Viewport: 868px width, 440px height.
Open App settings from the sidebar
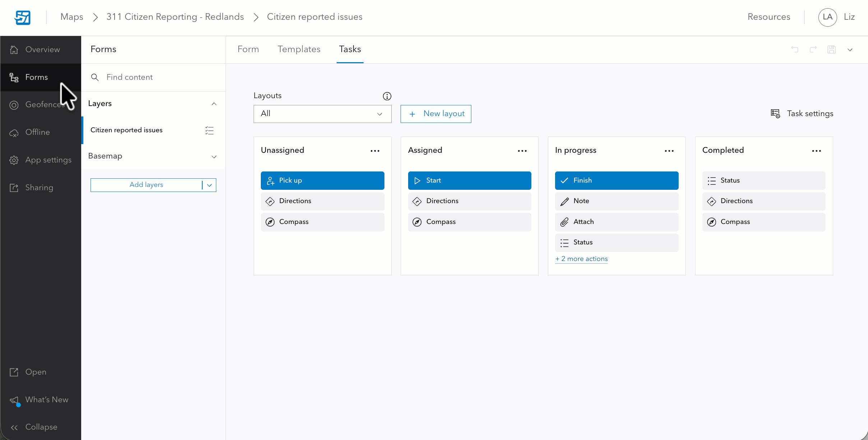point(48,160)
